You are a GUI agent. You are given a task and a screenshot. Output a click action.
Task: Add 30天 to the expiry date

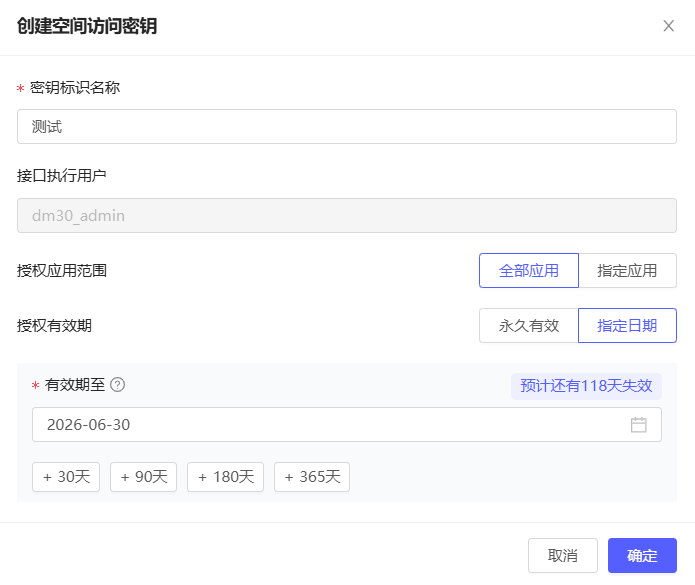pos(67,477)
